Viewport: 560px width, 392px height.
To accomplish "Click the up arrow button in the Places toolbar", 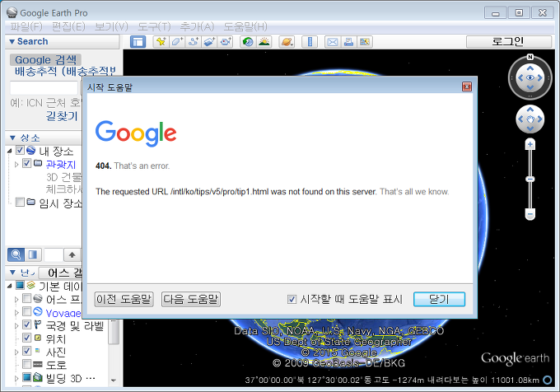I will point(72,255).
